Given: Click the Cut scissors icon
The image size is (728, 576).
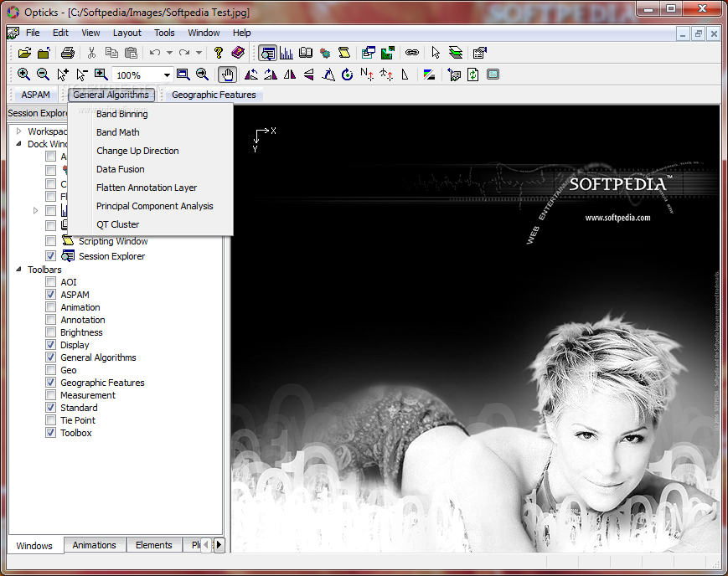Looking at the screenshot, I should coord(91,53).
